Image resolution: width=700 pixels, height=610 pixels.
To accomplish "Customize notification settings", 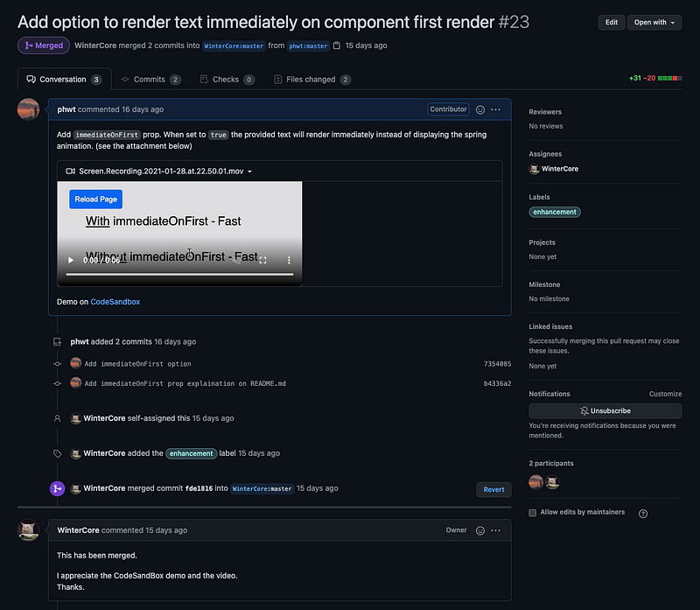I will coord(665,394).
